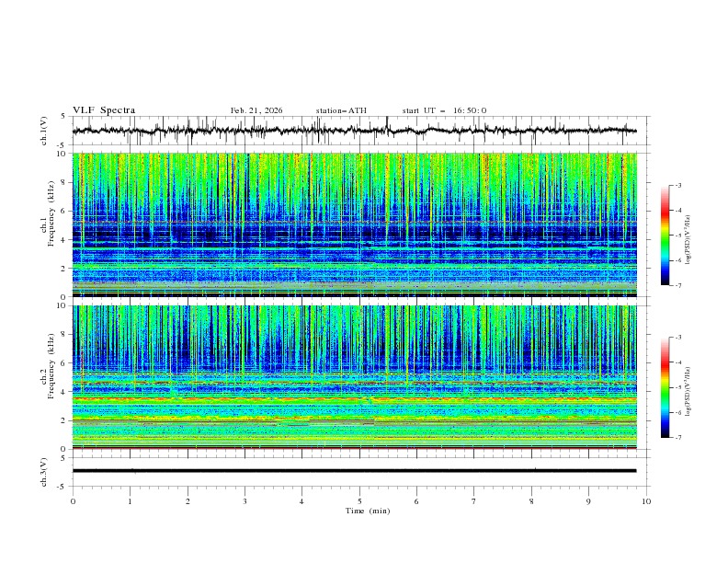Click time axis tick label "8"
728x563 pixels.
click(x=531, y=501)
